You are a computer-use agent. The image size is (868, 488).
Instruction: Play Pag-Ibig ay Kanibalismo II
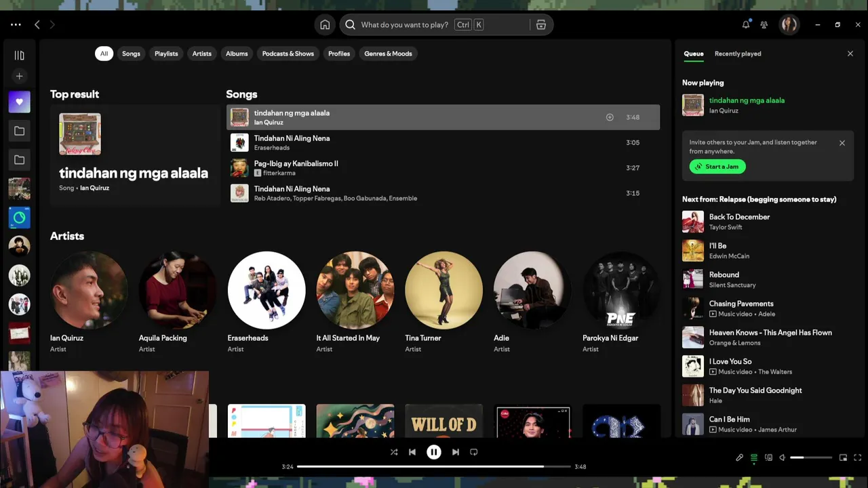(443, 168)
